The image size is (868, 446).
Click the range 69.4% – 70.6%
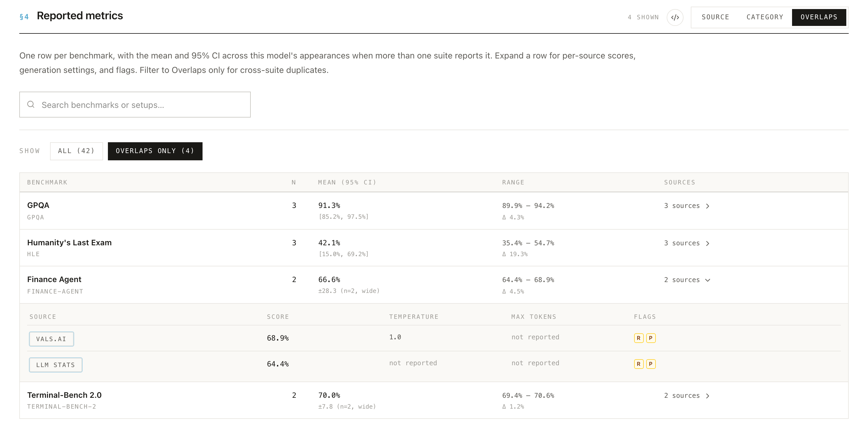tap(528, 395)
